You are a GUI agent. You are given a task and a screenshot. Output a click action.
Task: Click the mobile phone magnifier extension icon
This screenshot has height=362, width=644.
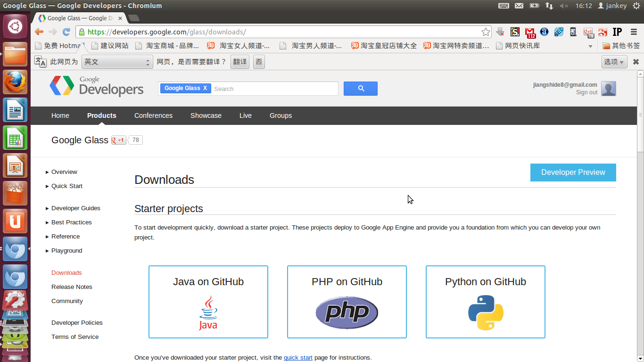[x=573, y=32]
